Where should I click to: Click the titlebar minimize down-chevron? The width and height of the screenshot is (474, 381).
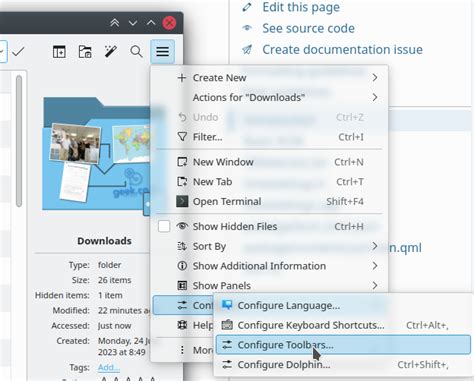click(133, 23)
